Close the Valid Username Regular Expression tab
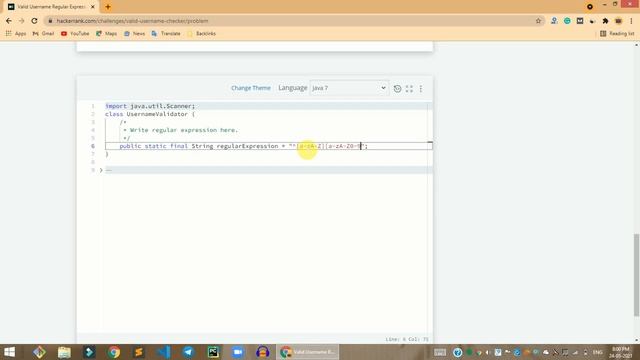The width and height of the screenshot is (640, 360). [x=93, y=7]
